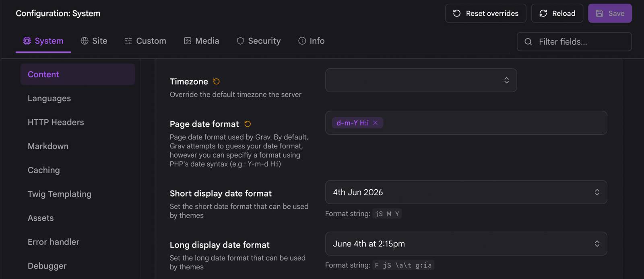Click the magnifier icon in filter box
The height and width of the screenshot is (279, 644).
coord(528,42)
